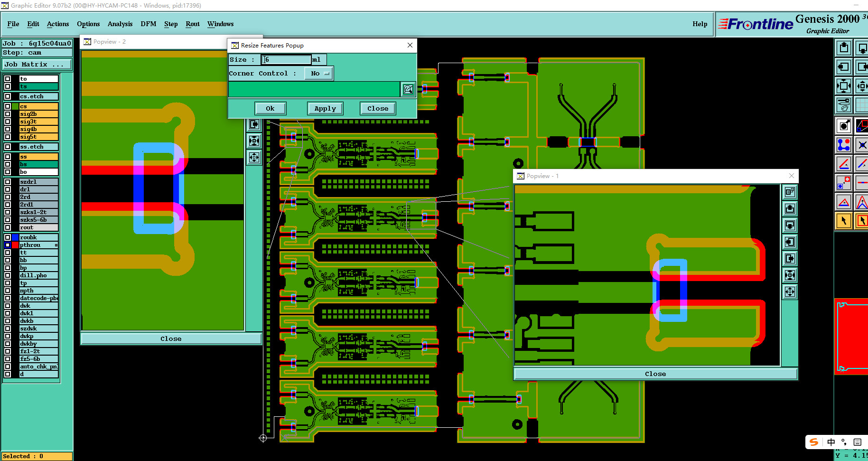
Task: Toggle checkbox for layer rout
Action: 8,227
